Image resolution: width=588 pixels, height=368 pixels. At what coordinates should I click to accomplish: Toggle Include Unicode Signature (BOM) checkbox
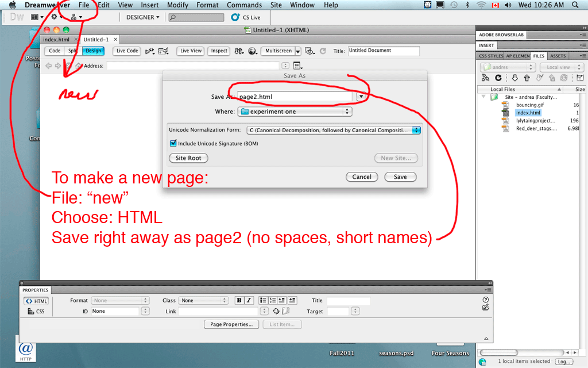click(173, 143)
